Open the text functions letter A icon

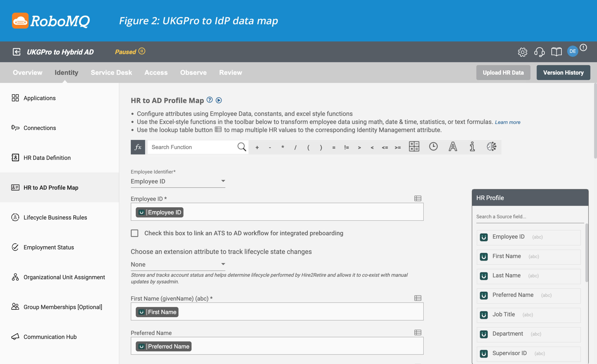point(453,147)
